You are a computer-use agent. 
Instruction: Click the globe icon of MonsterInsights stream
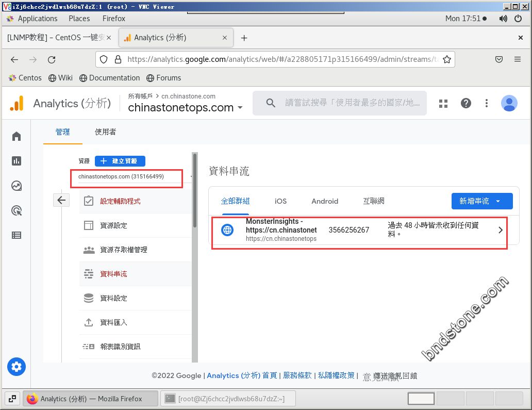pos(227,230)
